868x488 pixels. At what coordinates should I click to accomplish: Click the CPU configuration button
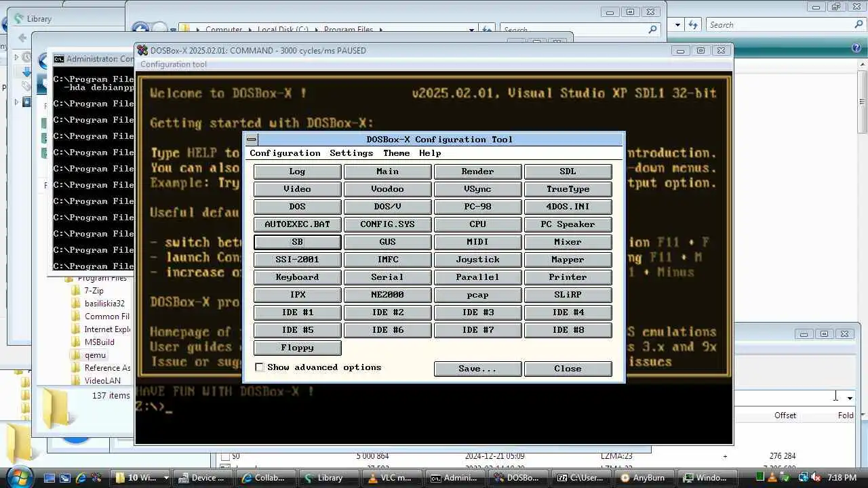point(477,224)
